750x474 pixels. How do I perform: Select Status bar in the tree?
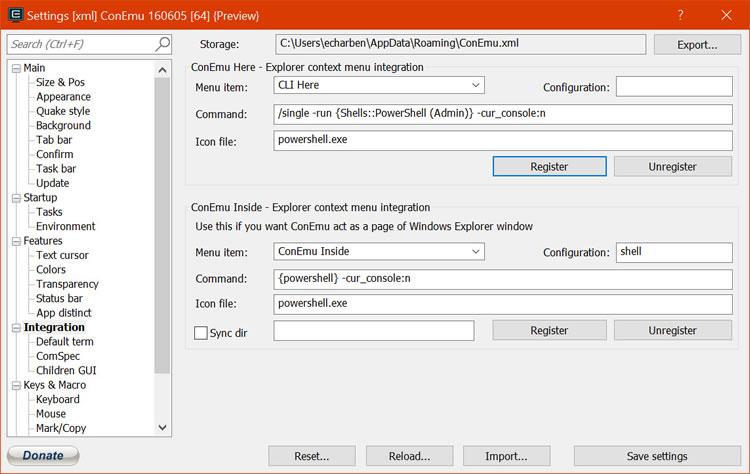(x=59, y=298)
